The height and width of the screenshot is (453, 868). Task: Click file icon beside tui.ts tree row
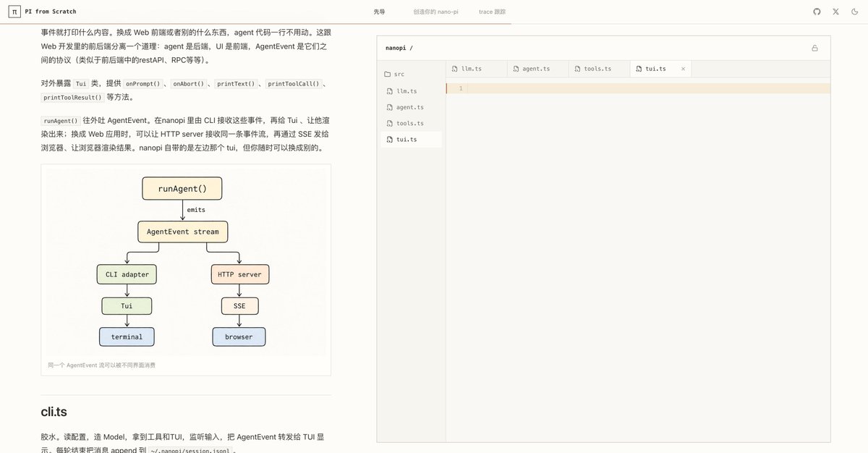390,139
